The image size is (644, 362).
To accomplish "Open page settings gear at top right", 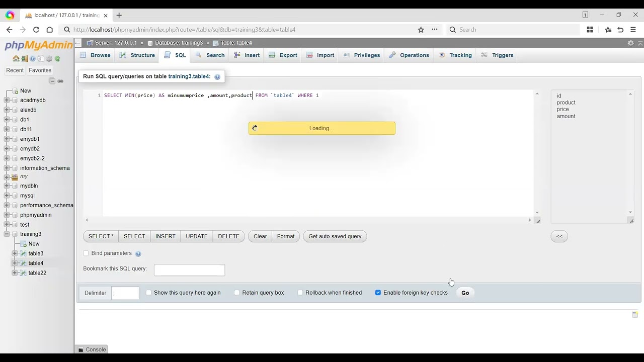I will [x=630, y=43].
